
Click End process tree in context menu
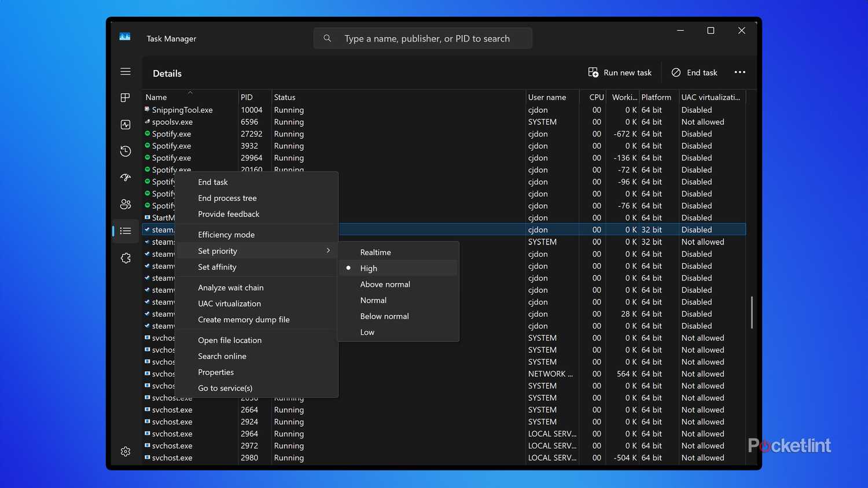(227, 198)
